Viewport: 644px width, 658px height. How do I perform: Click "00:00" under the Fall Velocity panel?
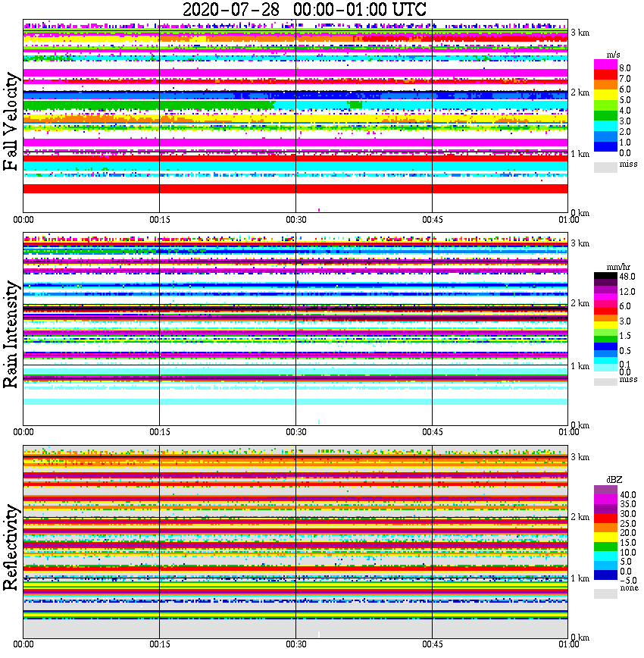click(x=23, y=220)
